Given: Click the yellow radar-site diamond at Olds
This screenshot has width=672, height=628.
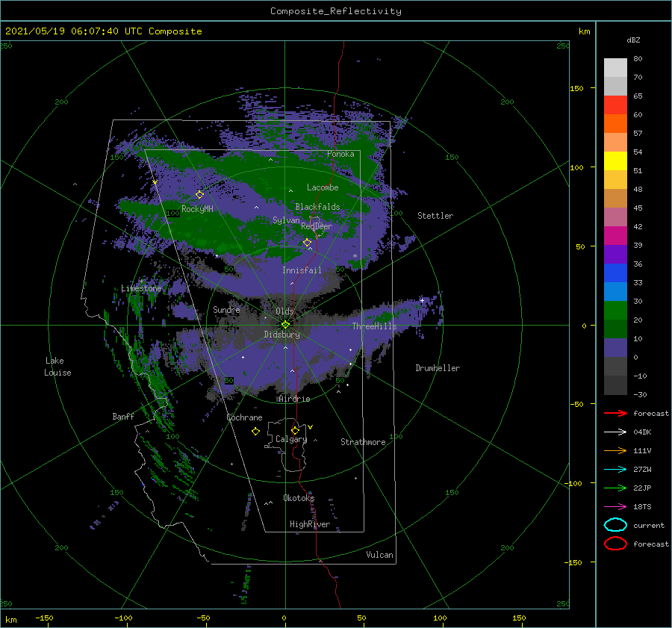Looking at the screenshot, I should 285,325.
